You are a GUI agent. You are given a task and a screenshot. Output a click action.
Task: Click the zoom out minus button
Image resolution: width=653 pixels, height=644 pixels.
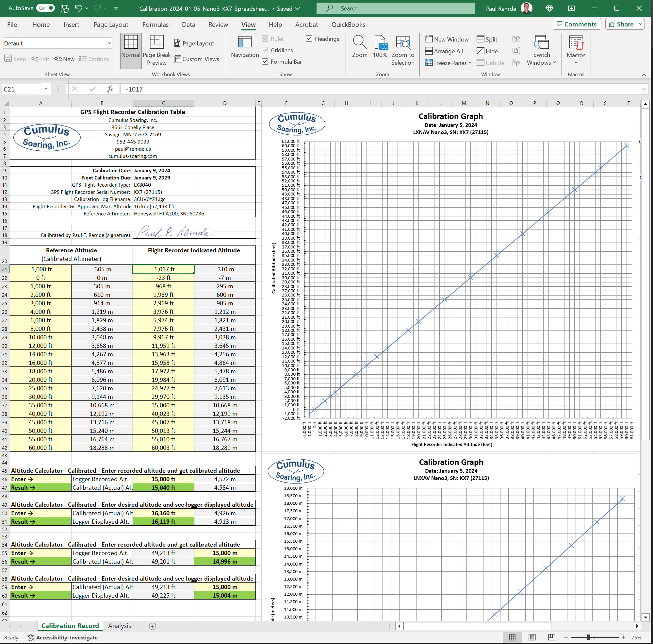566,637
